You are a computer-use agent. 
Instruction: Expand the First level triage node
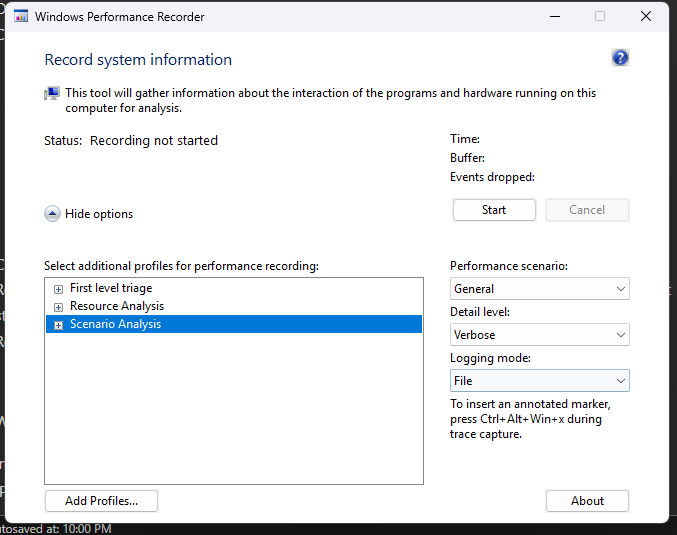pyautogui.click(x=58, y=289)
